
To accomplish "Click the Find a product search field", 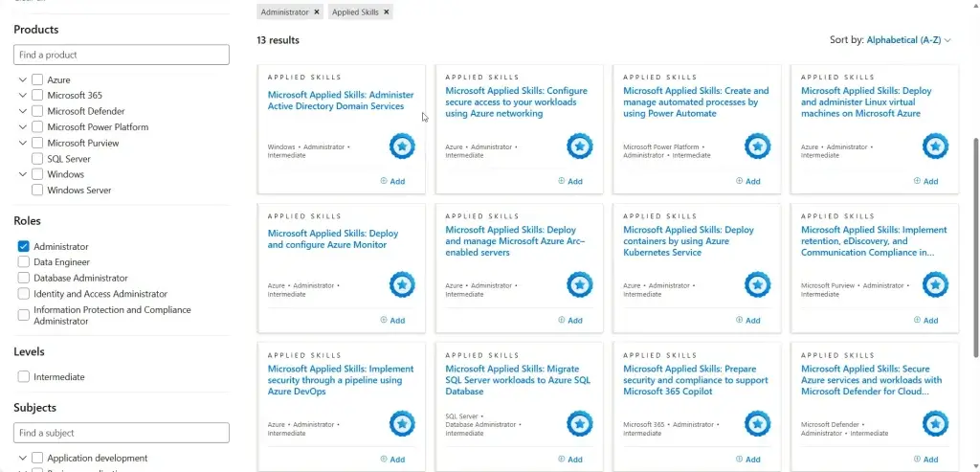I will click(x=122, y=55).
